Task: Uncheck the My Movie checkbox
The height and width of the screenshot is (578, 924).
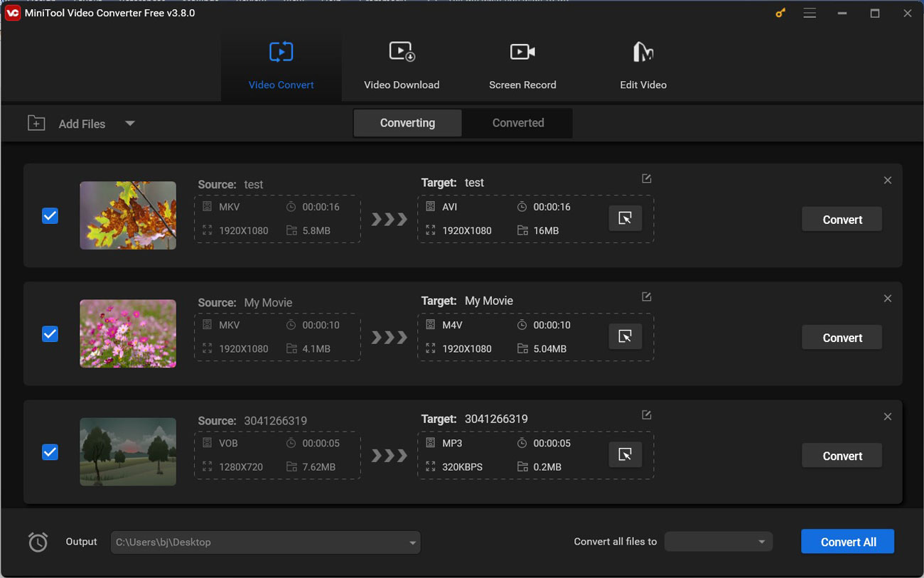Action: pos(50,333)
